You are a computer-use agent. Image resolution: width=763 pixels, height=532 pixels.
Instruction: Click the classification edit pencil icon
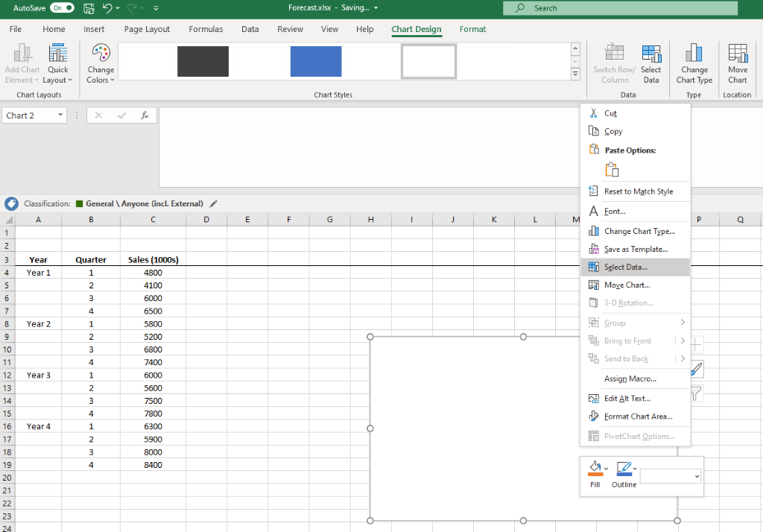click(x=214, y=203)
